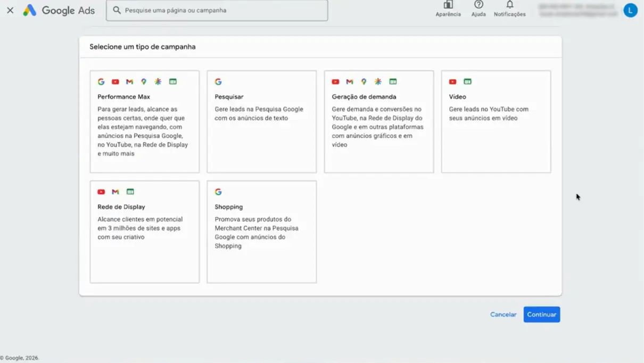Click the Google Ads logo
644x363 pixels.
(x=59, y=10)
